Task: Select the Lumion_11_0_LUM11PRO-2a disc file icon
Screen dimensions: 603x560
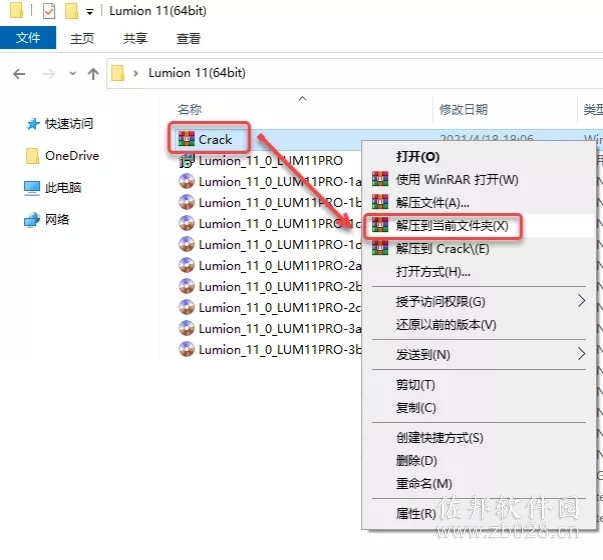Action: 187,265
